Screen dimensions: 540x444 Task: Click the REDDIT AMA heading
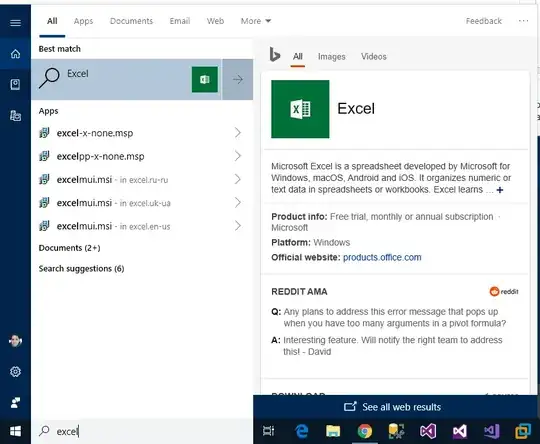(299, 291)
